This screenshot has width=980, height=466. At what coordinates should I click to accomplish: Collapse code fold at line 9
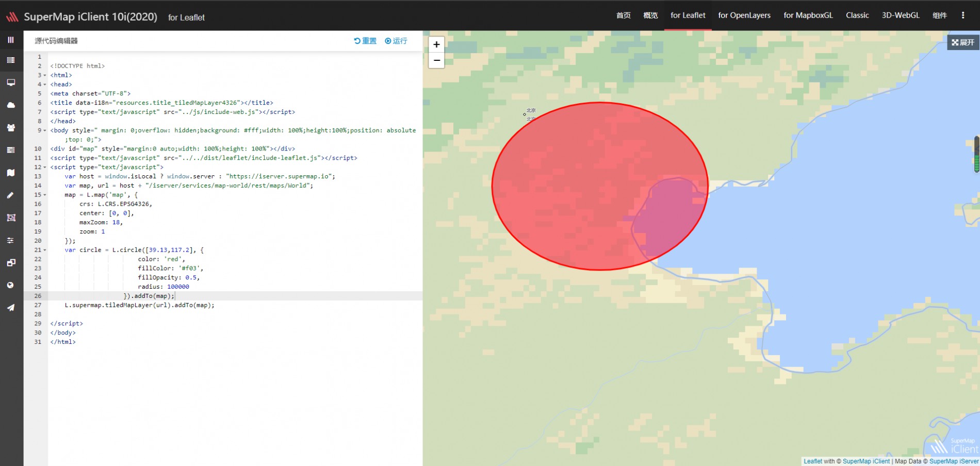(x=45, y=130)
